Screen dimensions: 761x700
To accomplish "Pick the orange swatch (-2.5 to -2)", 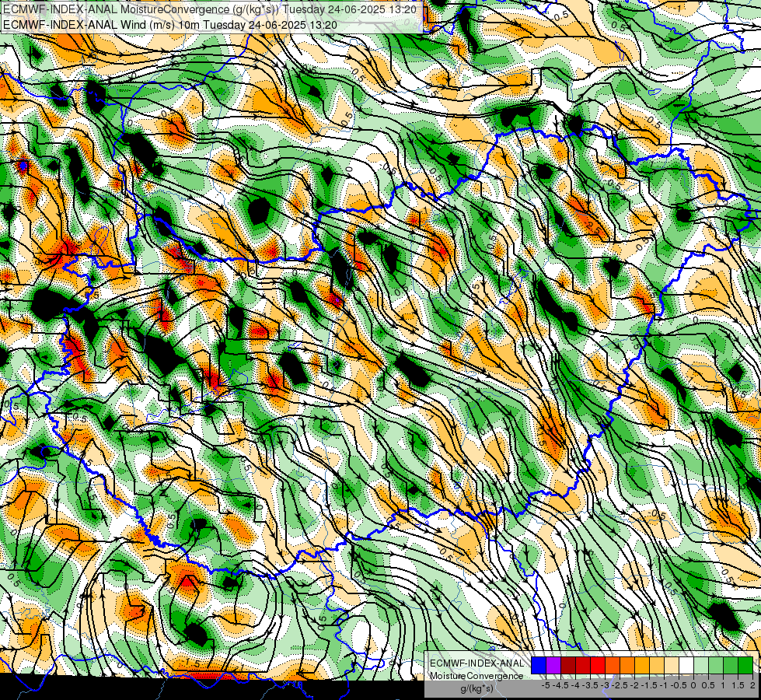I will pos(627,665).
